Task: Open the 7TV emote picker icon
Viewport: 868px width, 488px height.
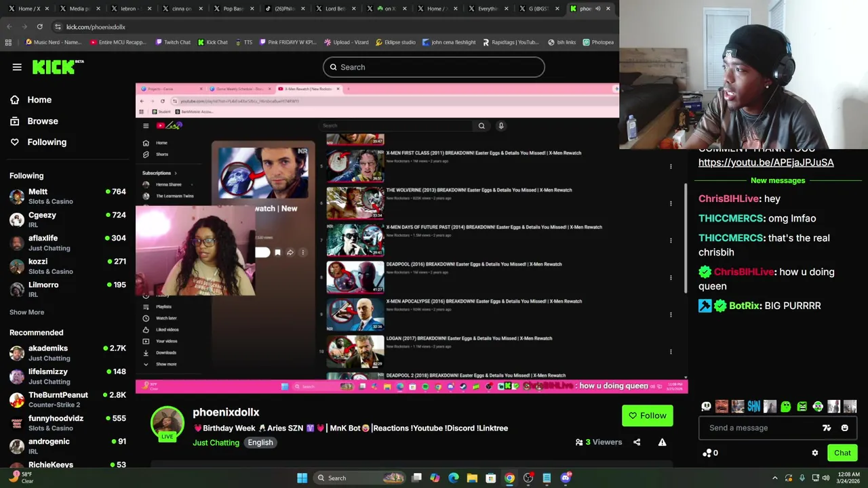Action: (827, 428)
